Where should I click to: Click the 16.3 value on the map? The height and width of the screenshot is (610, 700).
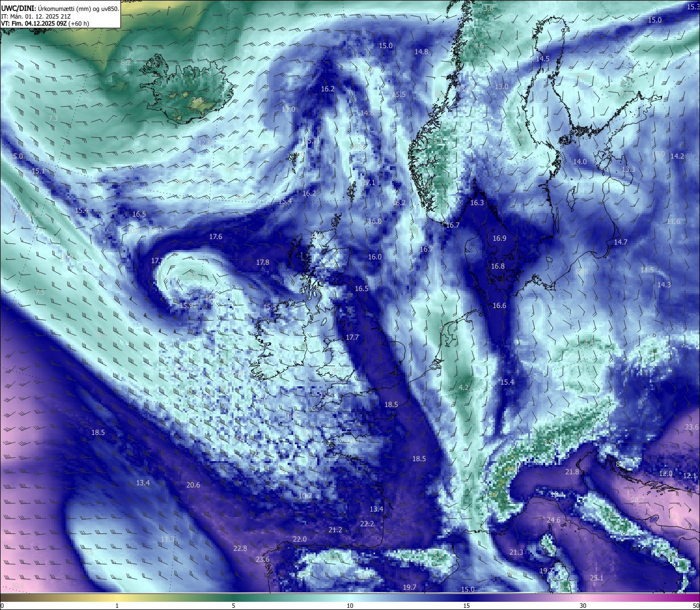477,203
